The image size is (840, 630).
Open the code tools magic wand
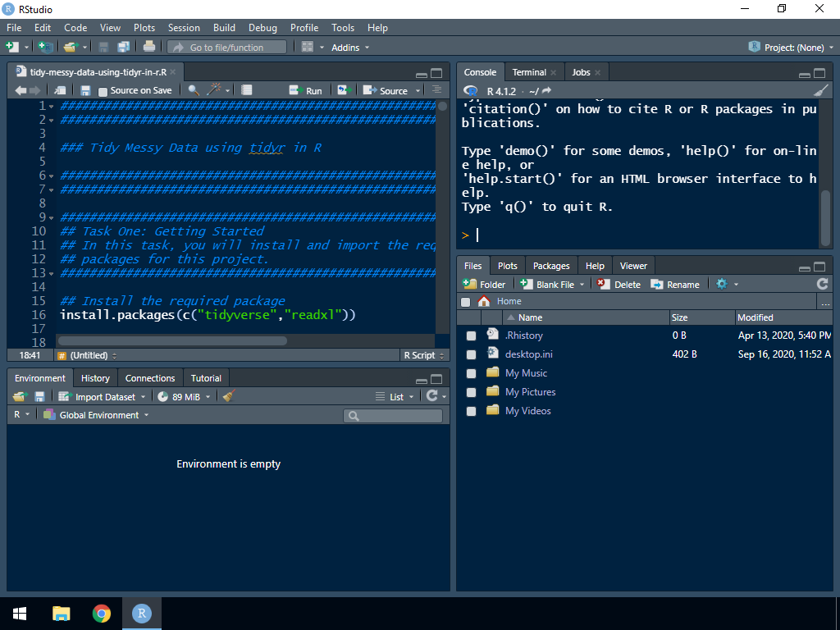[215, 90]
